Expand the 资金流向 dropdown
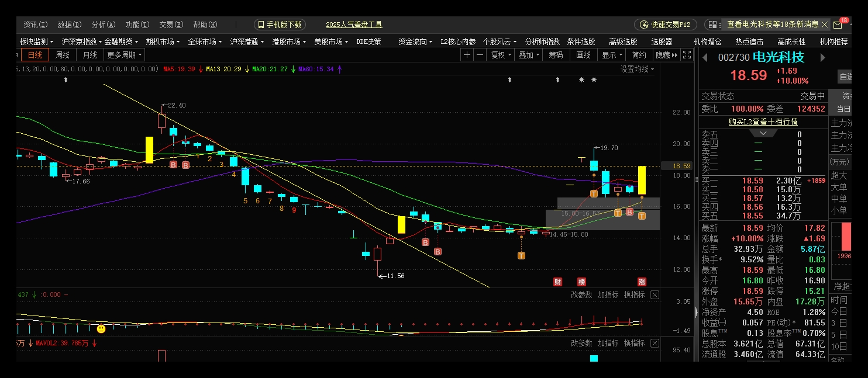The image size is (868, 378). 415,42
